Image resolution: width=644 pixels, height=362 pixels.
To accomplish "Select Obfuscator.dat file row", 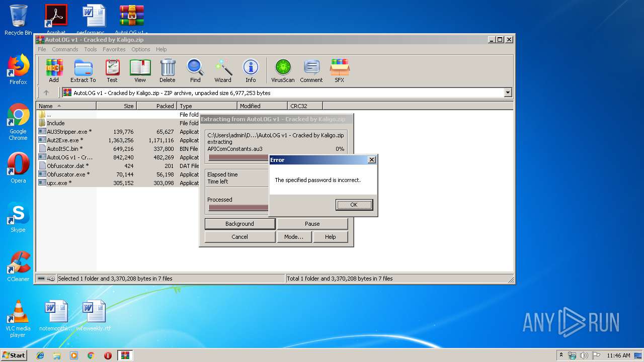I will 118,166.
